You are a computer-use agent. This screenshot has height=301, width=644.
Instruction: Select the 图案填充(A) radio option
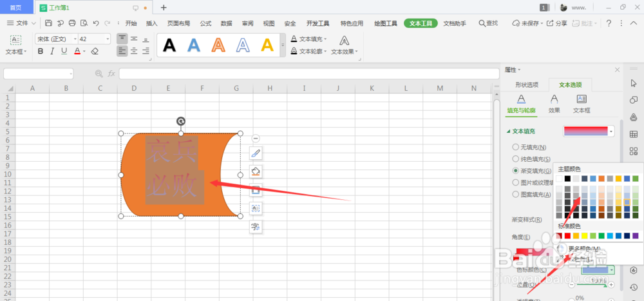pos(515,194)
